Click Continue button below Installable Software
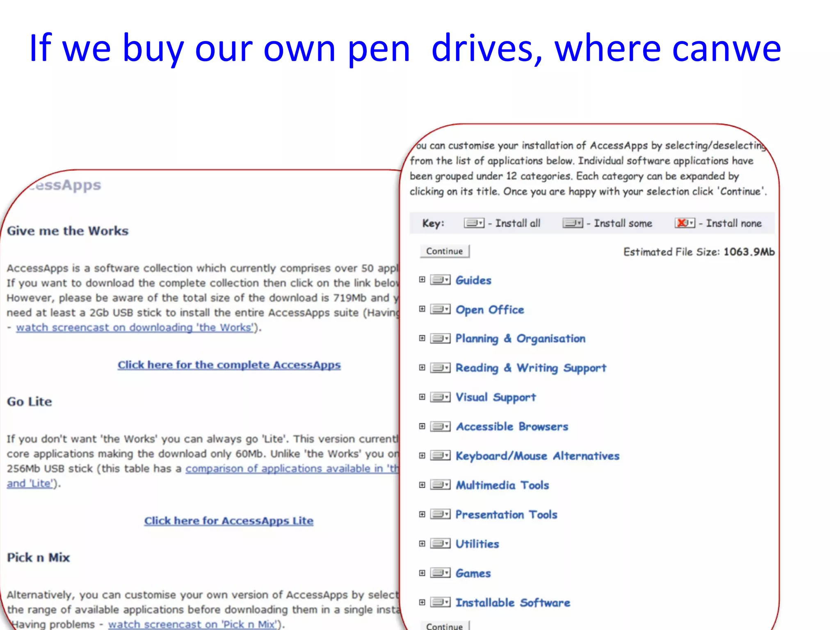840x630 pixels. coord(445,625)
